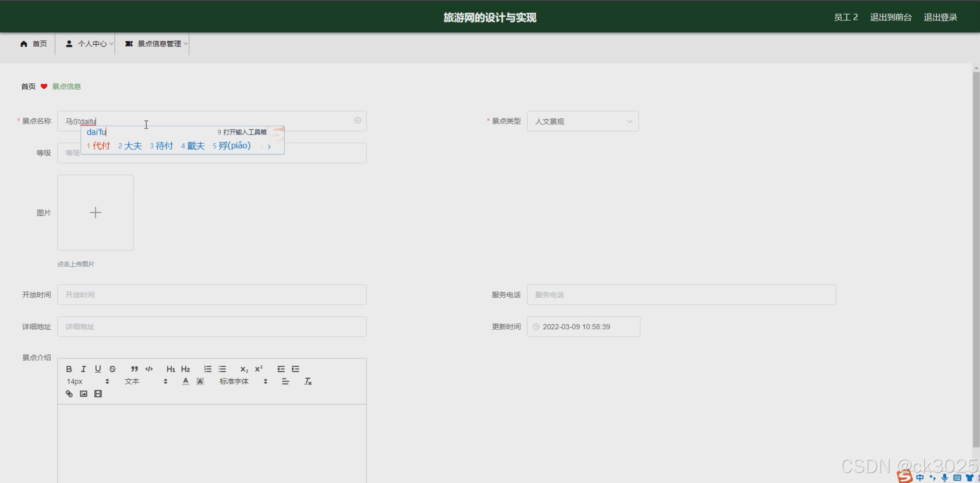This screenshot has width=980, height=483.
Task: Toggle strikethrough formatting in editor
Action: point(112,369)
